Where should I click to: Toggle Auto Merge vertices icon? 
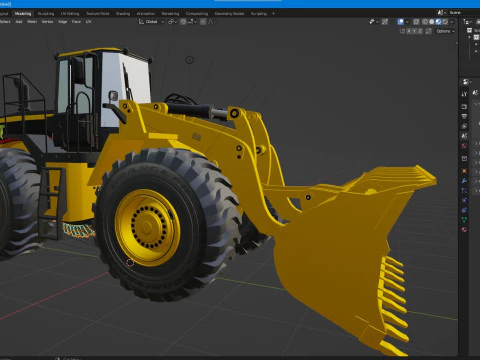pos(429,31)
